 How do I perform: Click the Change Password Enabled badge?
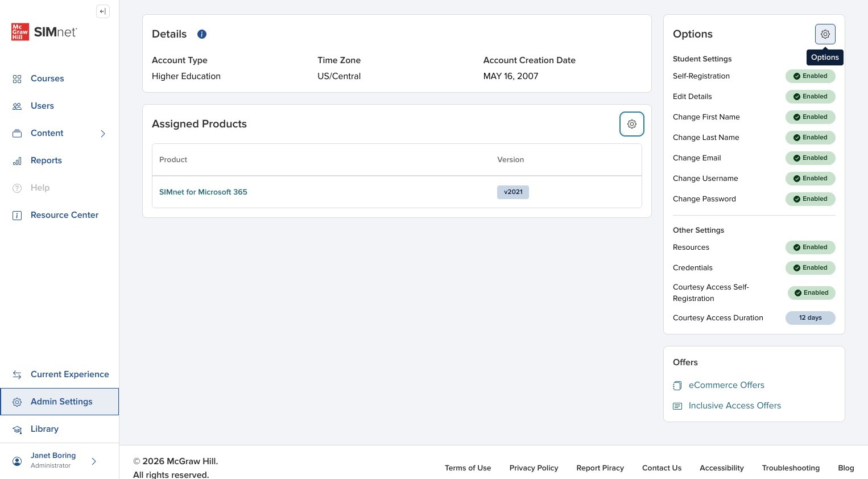point(811,199)
